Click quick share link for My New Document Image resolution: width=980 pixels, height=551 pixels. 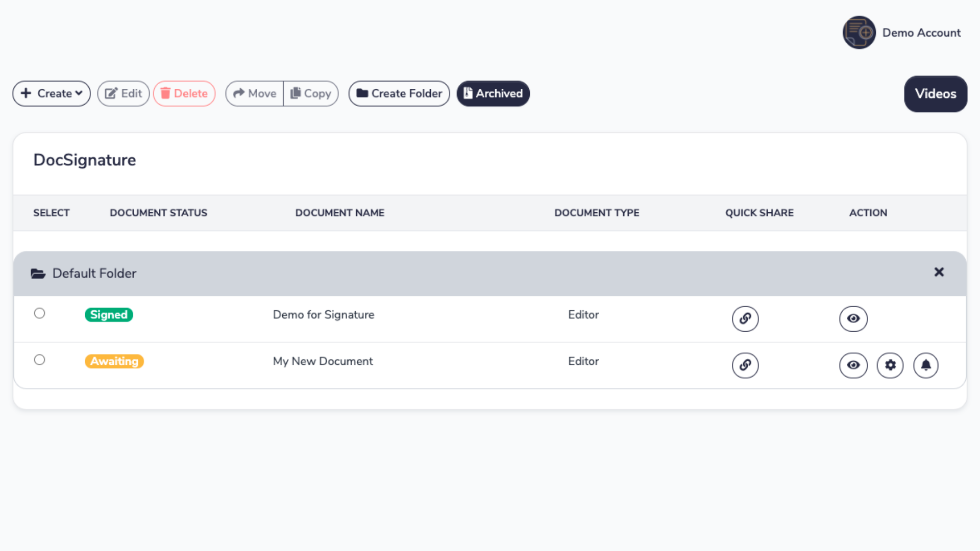point(745,365)
